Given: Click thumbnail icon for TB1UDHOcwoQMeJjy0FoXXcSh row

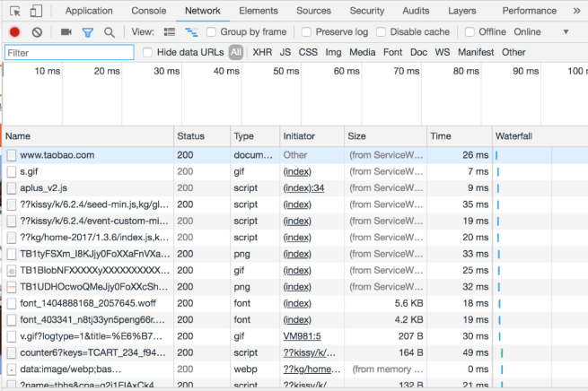Looking at the screenshot, I should (12, 287).
